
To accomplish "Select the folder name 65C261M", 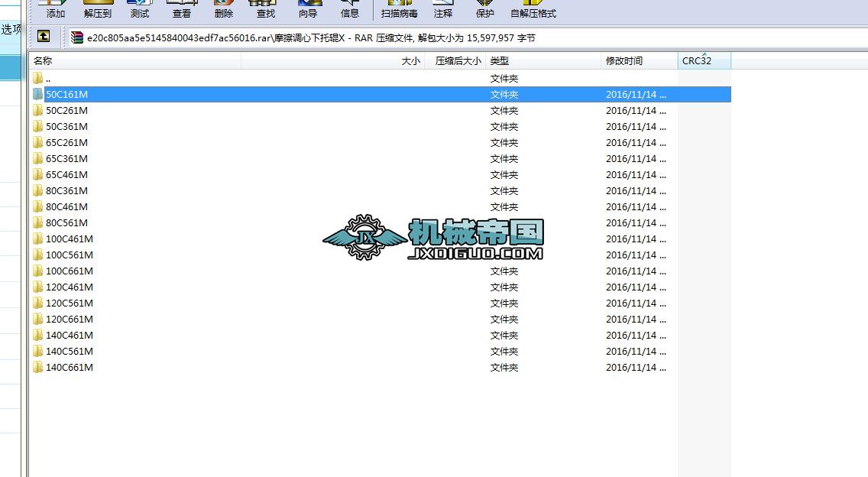I will tap(67, 143).
